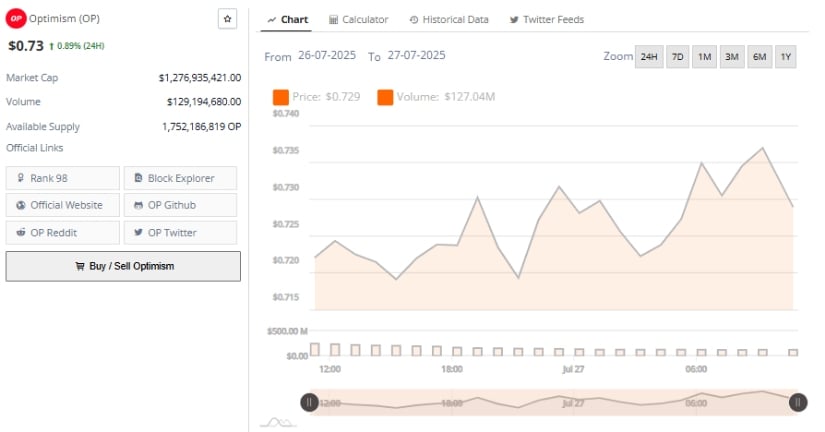Open the OP Twitter link
The image size is (825, 432).
pos(180,233)
